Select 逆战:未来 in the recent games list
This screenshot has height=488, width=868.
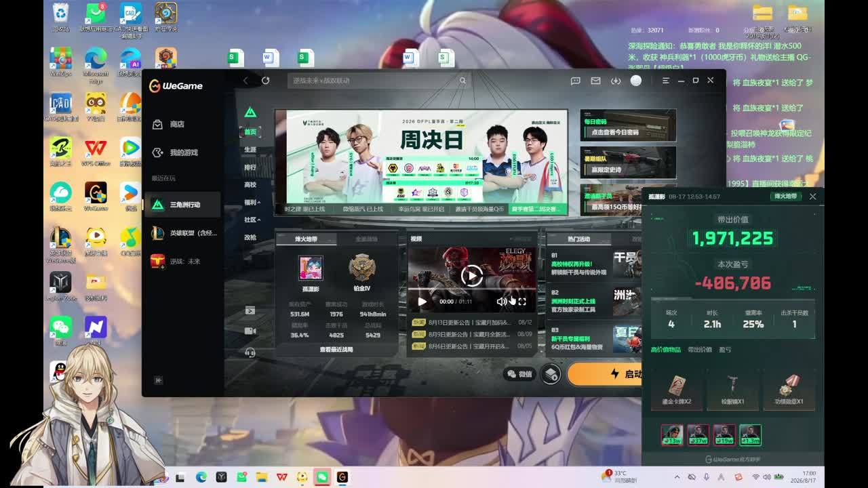[182, 261]
